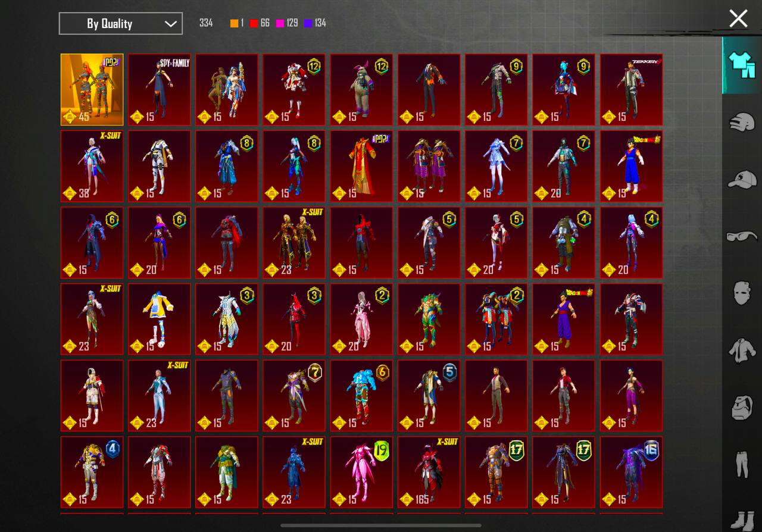Select the bear costume with badge 12
This screenshot has height=532, width=762.
(x=362, y=90)
